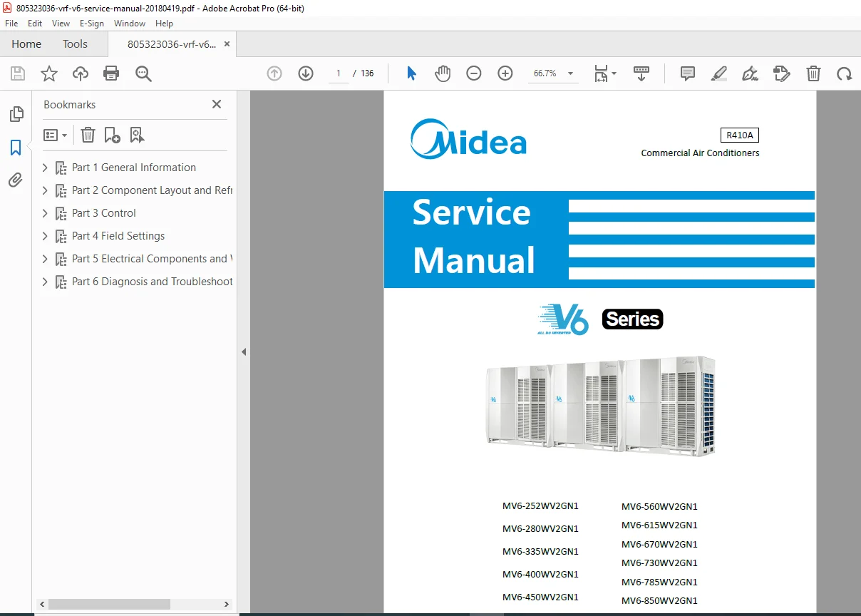Screen dimensions: 861x616
Task: Open the Edit menu
Action: click(35, 24)
